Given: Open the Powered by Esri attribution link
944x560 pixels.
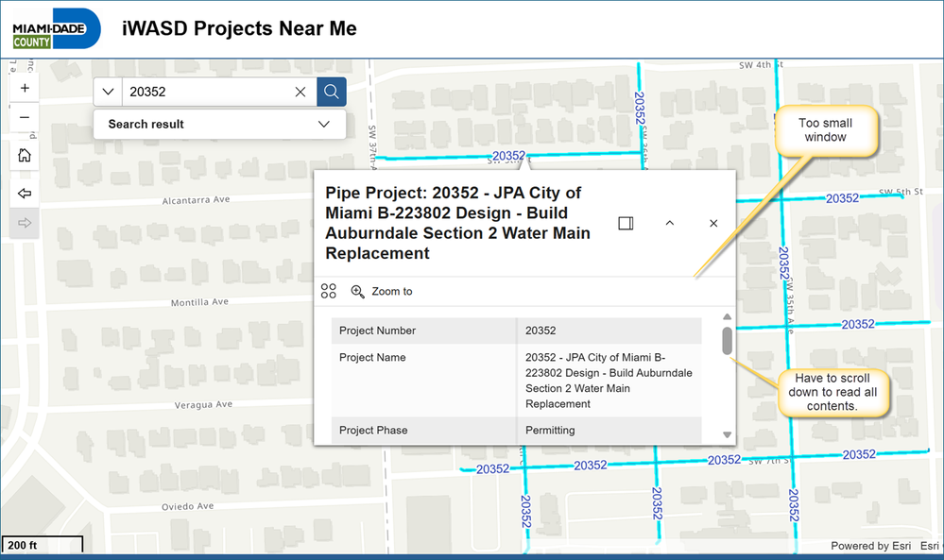Looking at the screenshot, I should click(x=858, y=546).
